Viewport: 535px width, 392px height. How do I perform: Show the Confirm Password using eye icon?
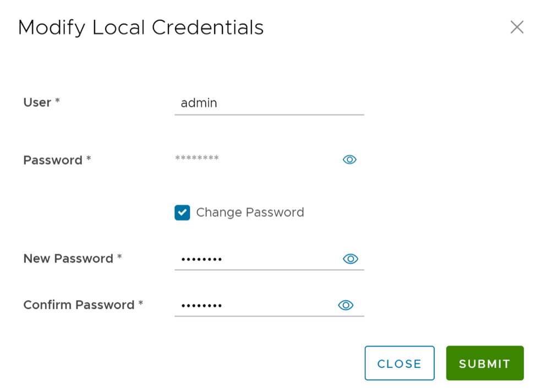[346, 305]
